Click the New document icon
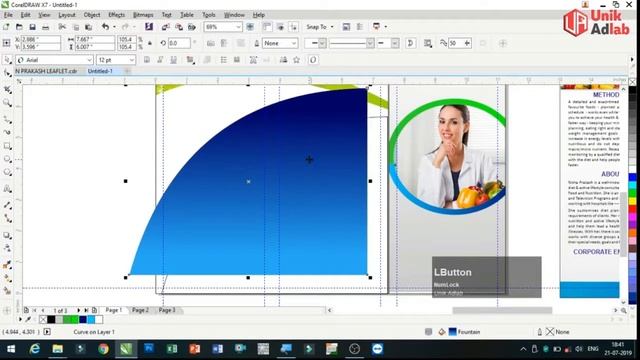This screenshot has height=360, width=640. (6, 27)
